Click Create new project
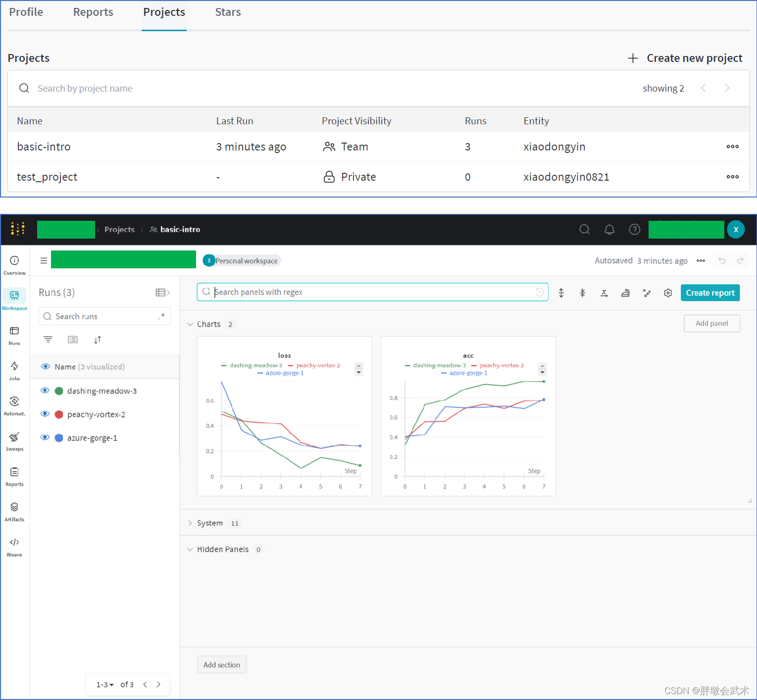Screen dimensions: 757x700 click(685, 58)
